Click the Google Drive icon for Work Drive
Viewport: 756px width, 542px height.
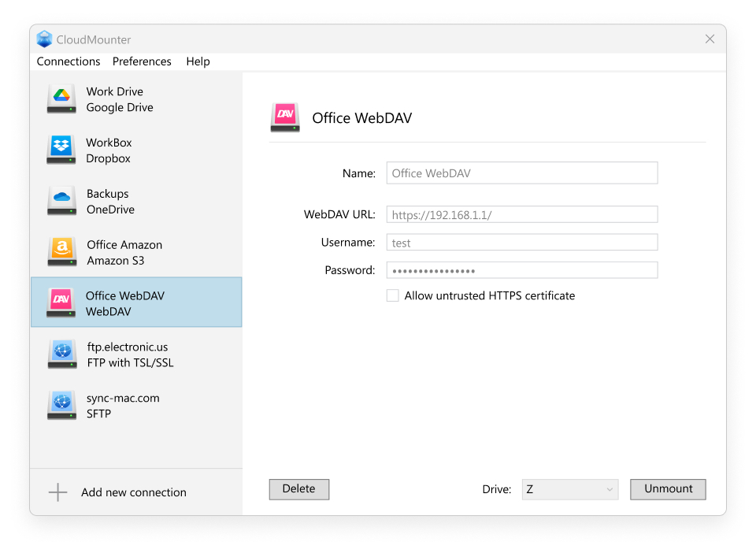tap(61, 99)
